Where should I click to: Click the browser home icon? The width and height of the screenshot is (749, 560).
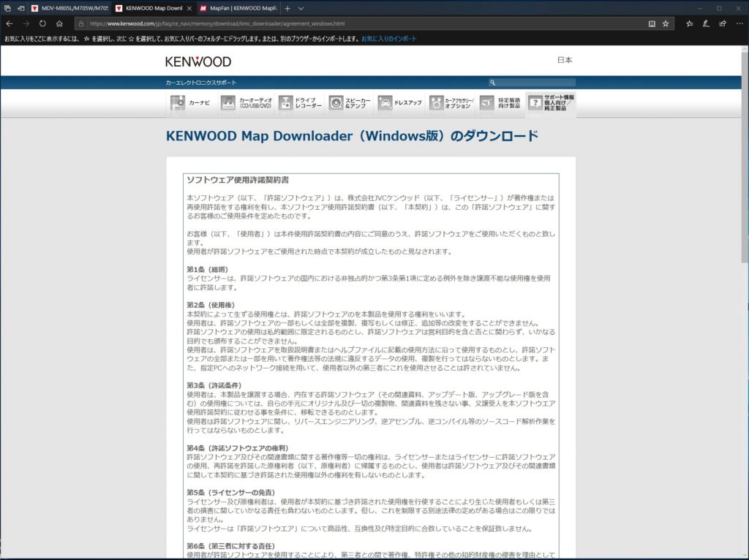click(x=59, y=23)
